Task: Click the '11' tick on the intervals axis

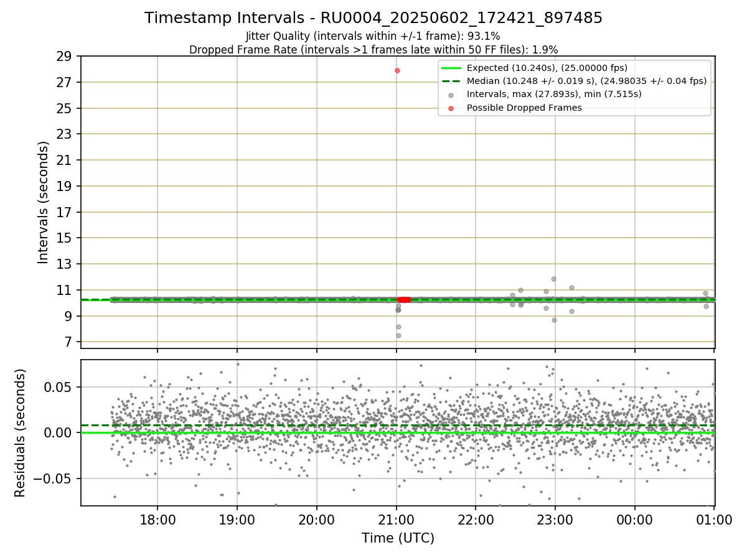Action: point(64,291)
